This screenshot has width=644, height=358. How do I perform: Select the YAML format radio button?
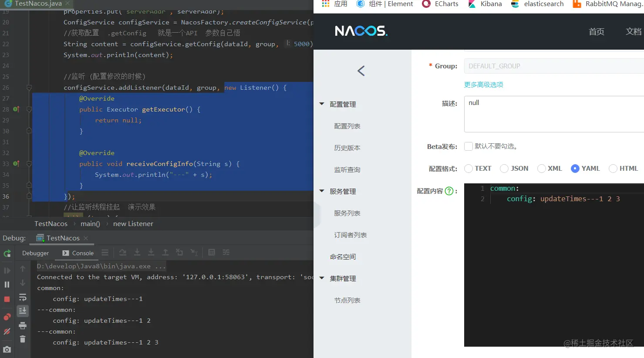(x=575, y=169)
